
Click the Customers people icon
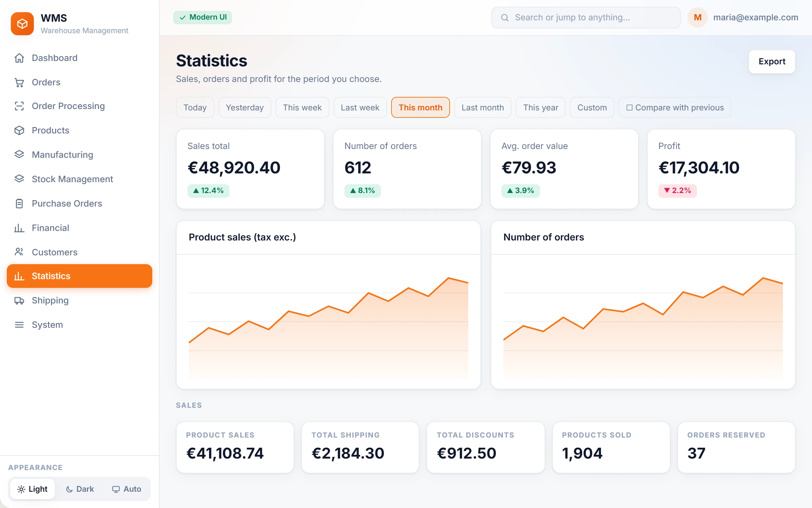pos(19,252)
